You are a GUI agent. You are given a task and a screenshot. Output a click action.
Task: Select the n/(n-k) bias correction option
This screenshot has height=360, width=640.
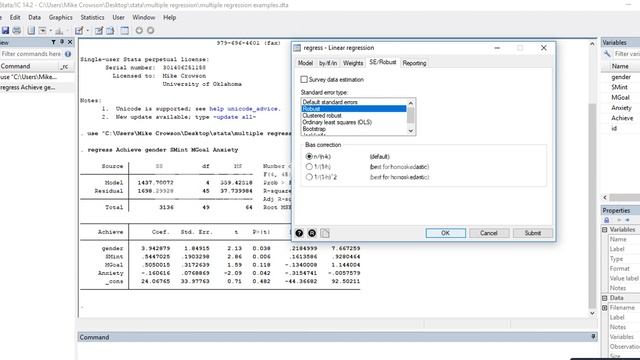click(309, 156)
